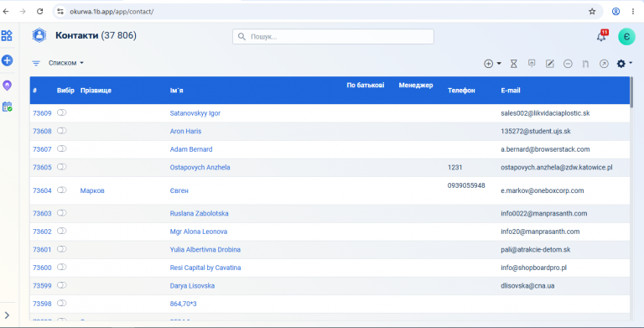Select phone number 0939055948

tap(466, 185)
